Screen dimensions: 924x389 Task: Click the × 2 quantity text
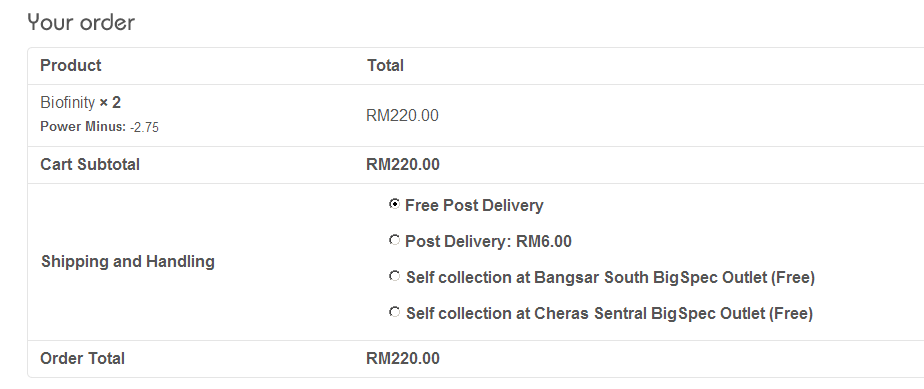coord(110,103)
